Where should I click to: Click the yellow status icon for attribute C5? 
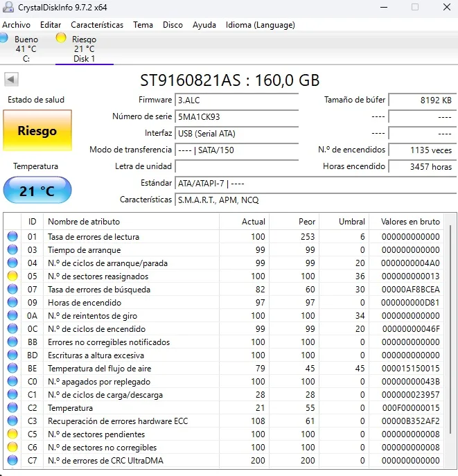[x=12, y=434]
